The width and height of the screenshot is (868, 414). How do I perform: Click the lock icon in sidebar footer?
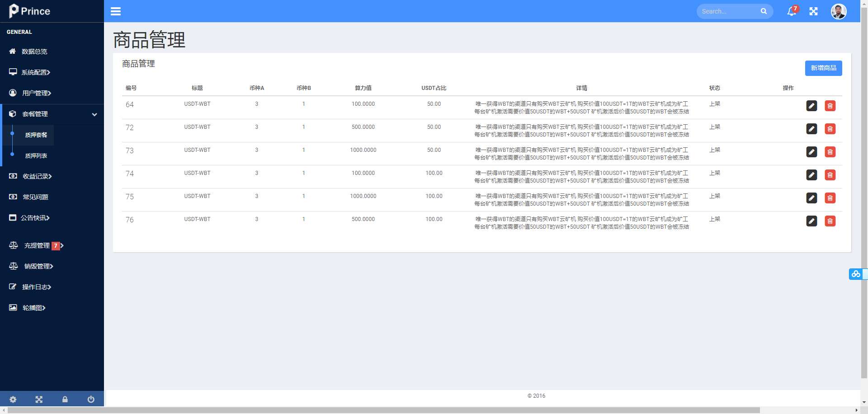point(65,399)
